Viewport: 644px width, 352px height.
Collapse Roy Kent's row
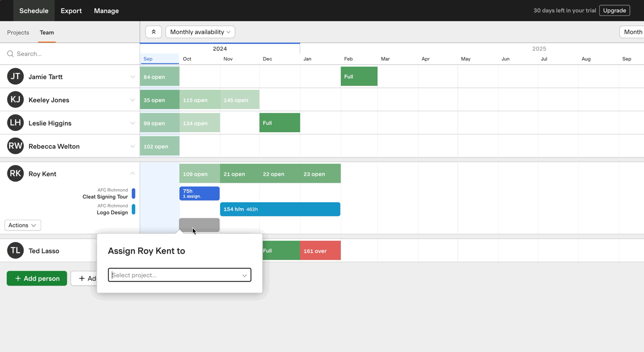coord(133,174)
